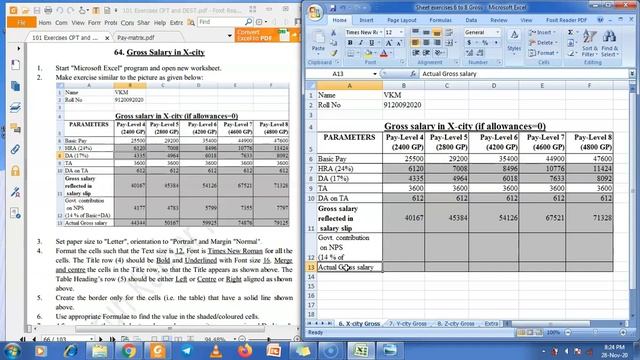
Task: Click the Increase Font Size icon
Action: [x=389, y=43]
